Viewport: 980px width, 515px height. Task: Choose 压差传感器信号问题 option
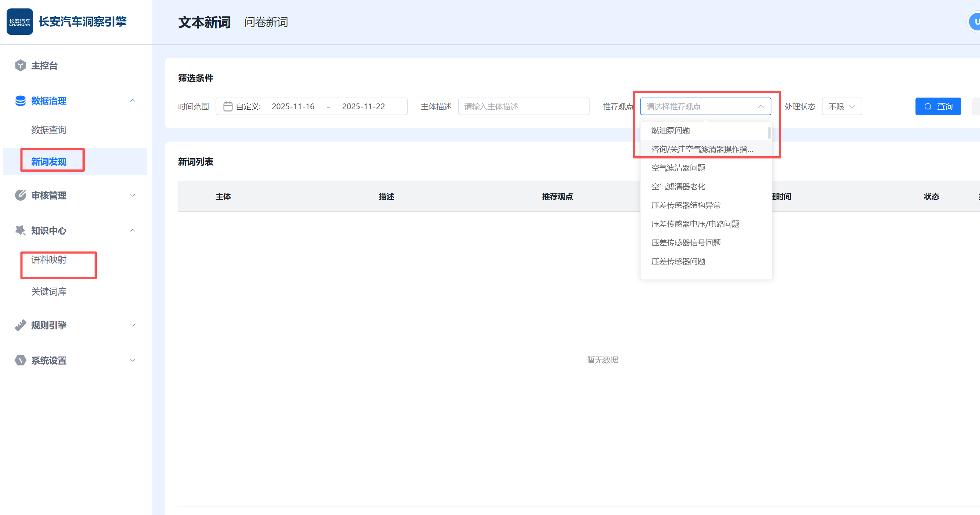click(686, 242)
